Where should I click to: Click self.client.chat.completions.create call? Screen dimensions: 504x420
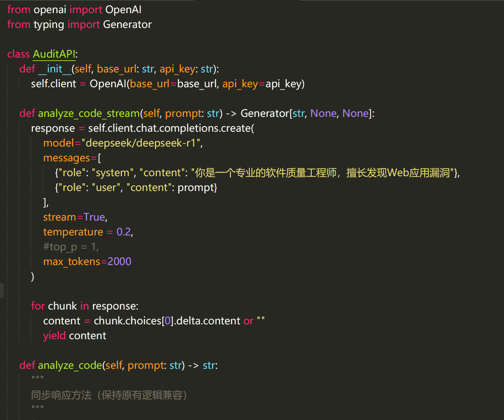171,128
